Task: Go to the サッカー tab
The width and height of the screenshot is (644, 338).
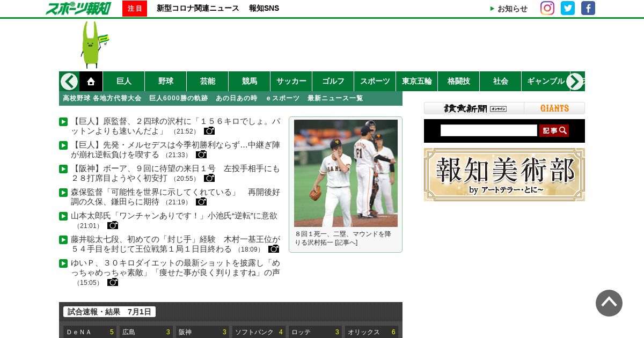Action: [291, 81]
